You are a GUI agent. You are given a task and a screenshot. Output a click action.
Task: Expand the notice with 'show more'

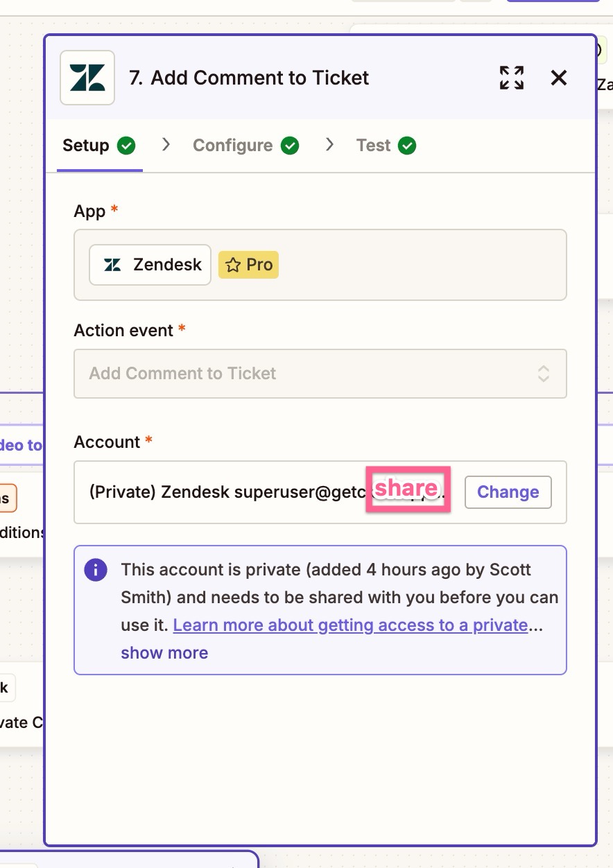click(164, 653)
